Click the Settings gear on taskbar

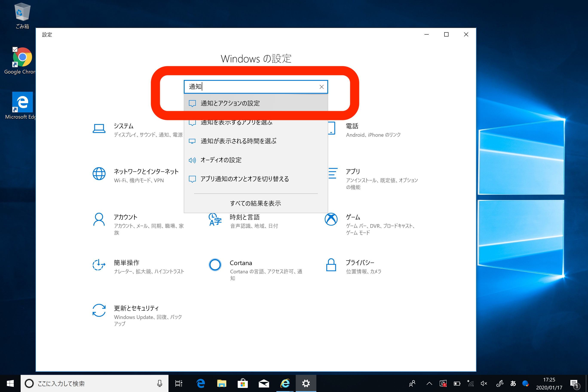(306, 383)
